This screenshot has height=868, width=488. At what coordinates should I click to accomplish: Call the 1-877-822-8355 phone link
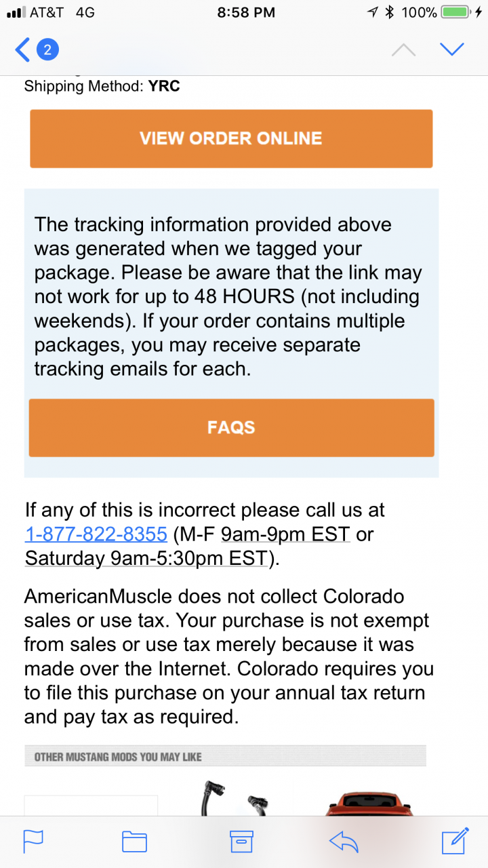(x=96, y=535)
